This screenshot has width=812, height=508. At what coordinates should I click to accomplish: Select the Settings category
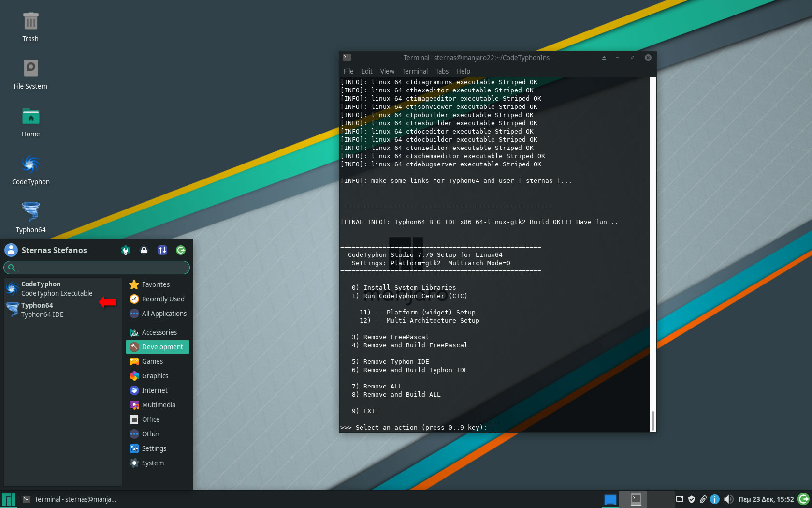pos(157,448)
